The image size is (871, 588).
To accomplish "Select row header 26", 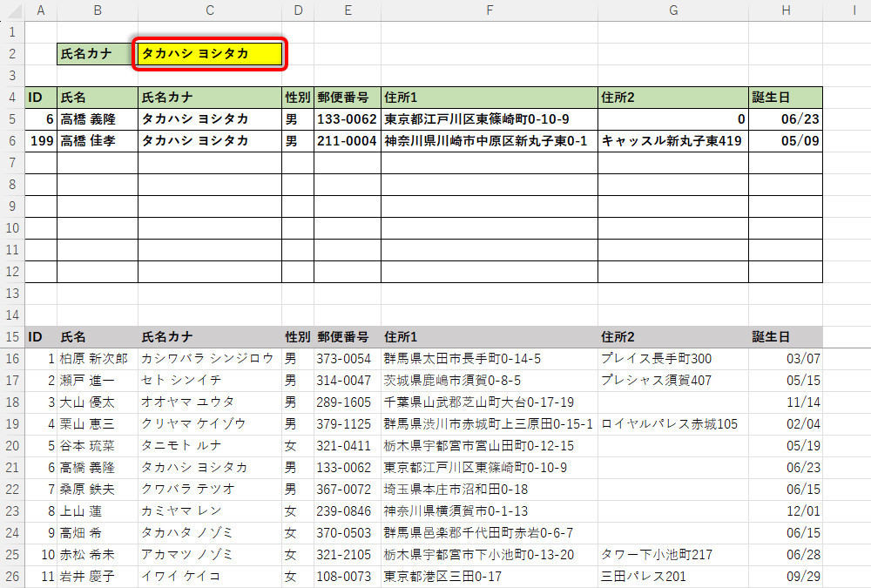I will tap(12, 577).
